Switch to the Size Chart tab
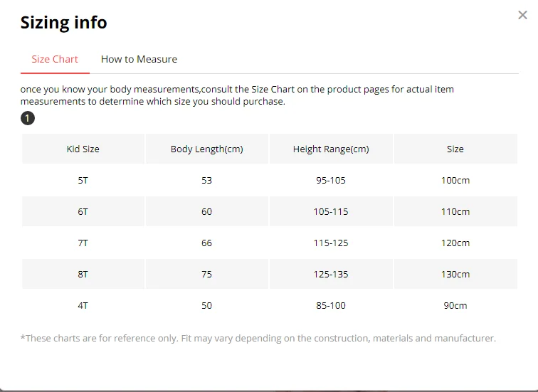Screen dimensions: 538x392 pyautogui.click(x=55, y=59)
